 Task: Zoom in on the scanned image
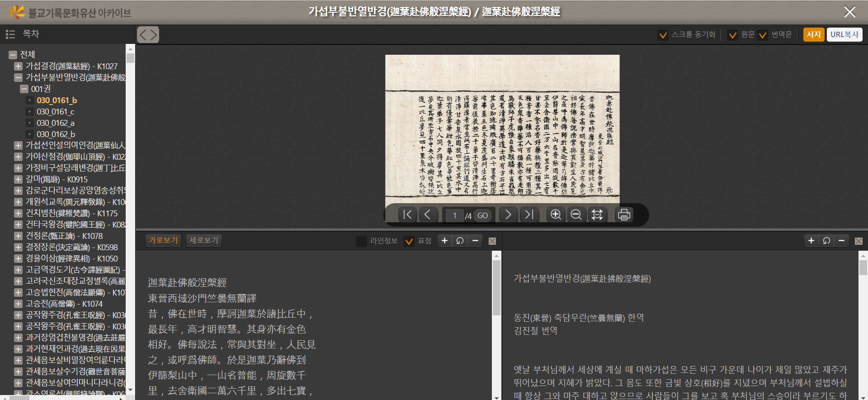tap(556, 214)
